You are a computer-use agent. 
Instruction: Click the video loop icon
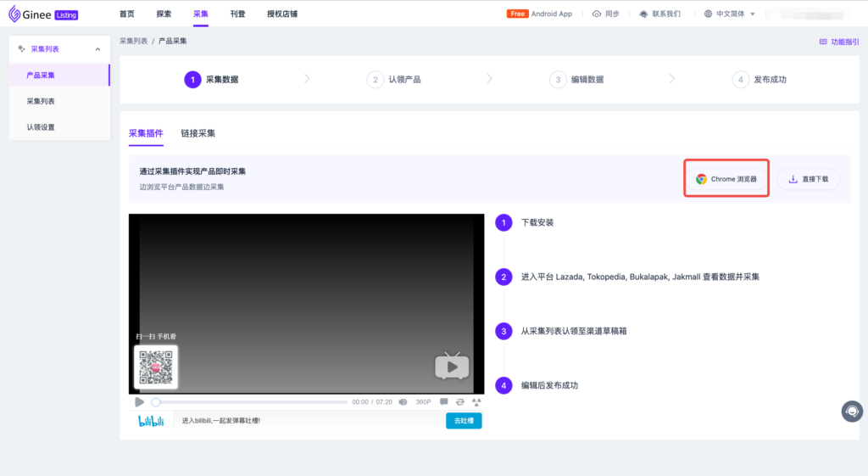[x=460, y=402]
